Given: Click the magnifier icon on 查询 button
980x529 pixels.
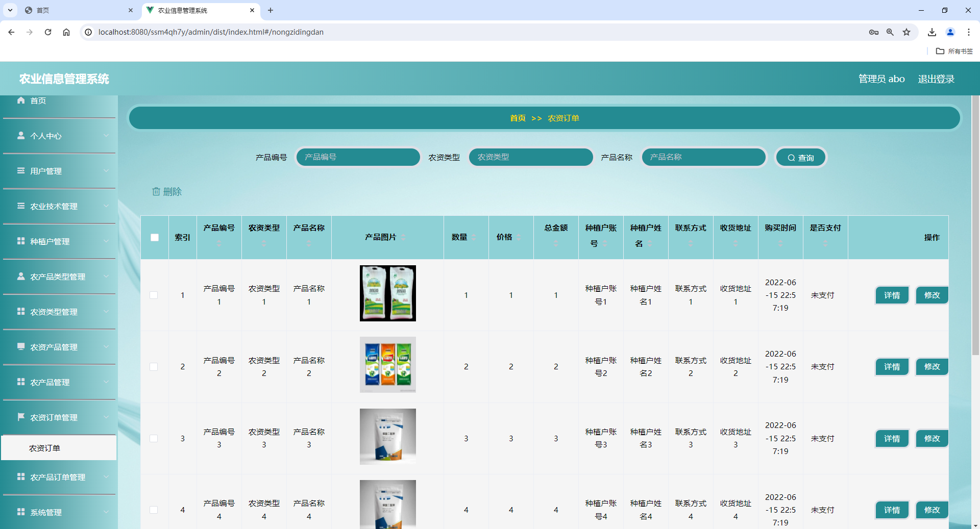Looking at the screenshot, I should pyautogui.click(x=791, y=158).
